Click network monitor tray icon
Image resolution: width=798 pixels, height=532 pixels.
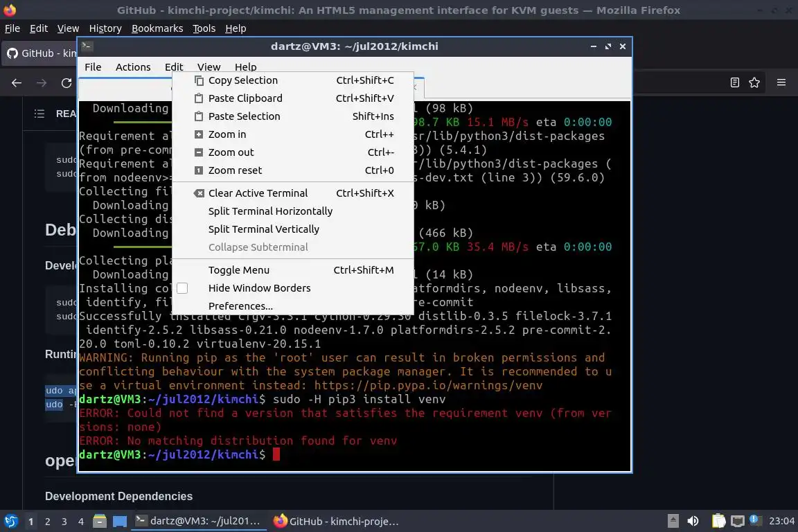click(x=737, y=521)
